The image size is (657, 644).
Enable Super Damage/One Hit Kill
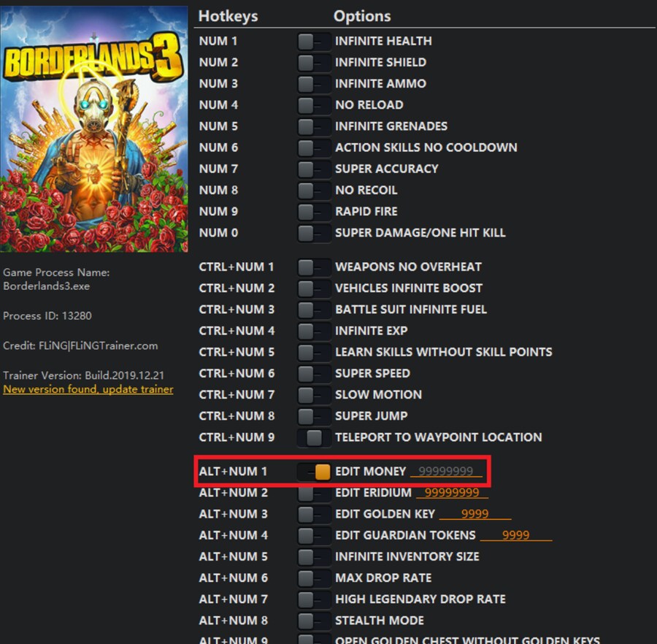[313, 233]
